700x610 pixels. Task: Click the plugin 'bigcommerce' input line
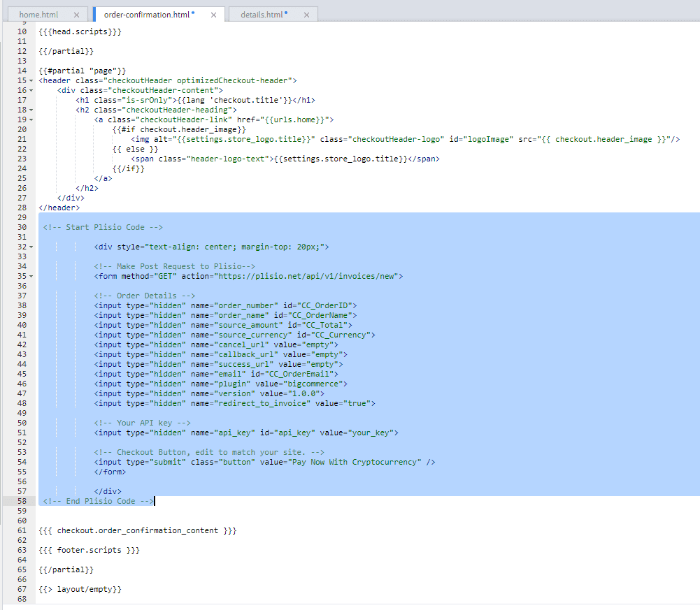coord(220,384)
